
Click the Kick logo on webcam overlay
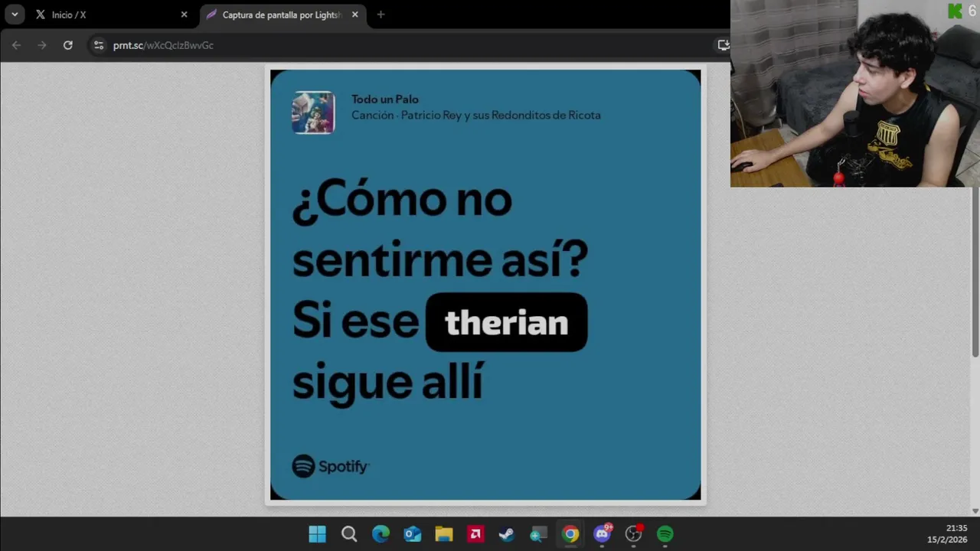pyautogui.click(x=955, y=11)
